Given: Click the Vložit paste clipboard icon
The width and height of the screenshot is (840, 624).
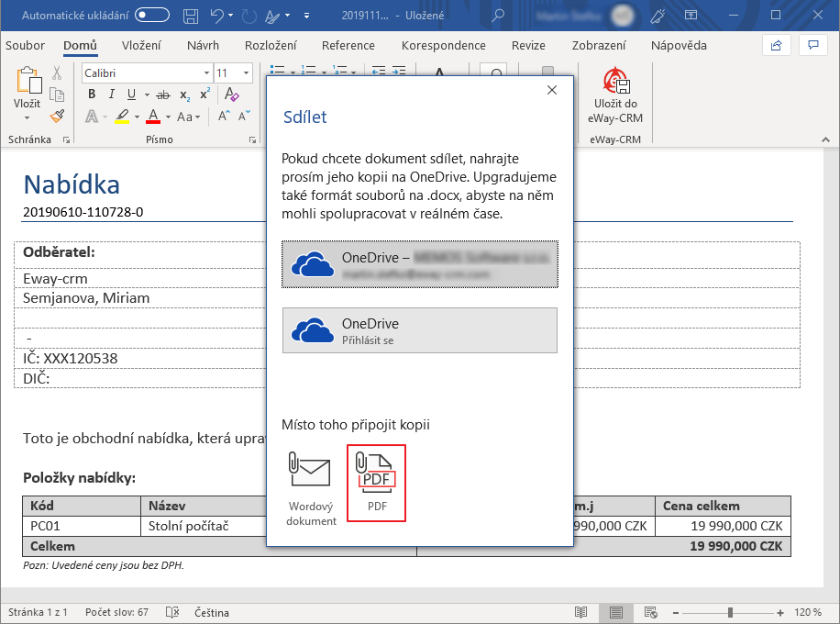Looking at the screenshot, I should pyautogui.click(x=28, y=81).
